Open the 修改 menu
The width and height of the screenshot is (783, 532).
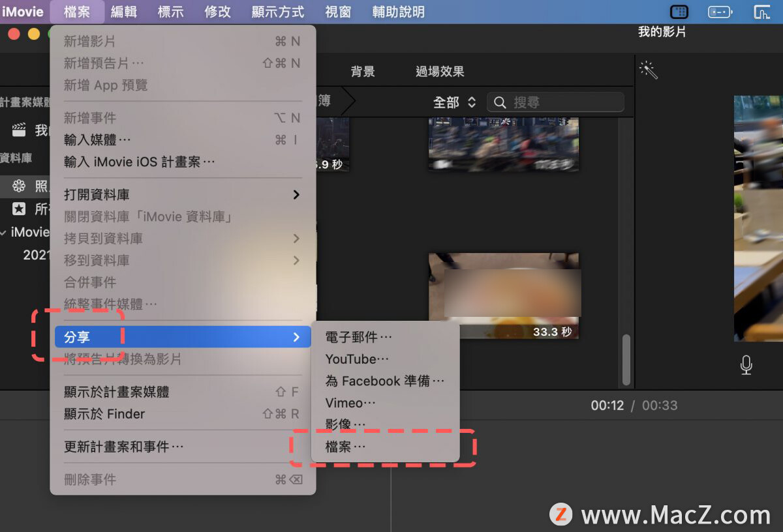click(217, 12)
